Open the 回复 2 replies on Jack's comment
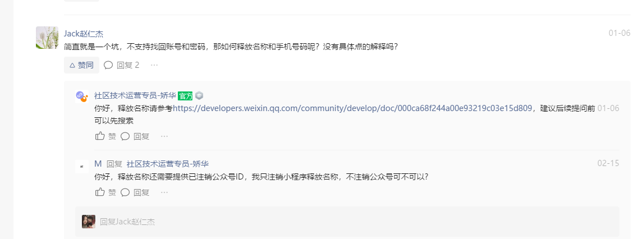Image resolution: width=644 pixels, height=239 pixels. click(122, 65)
